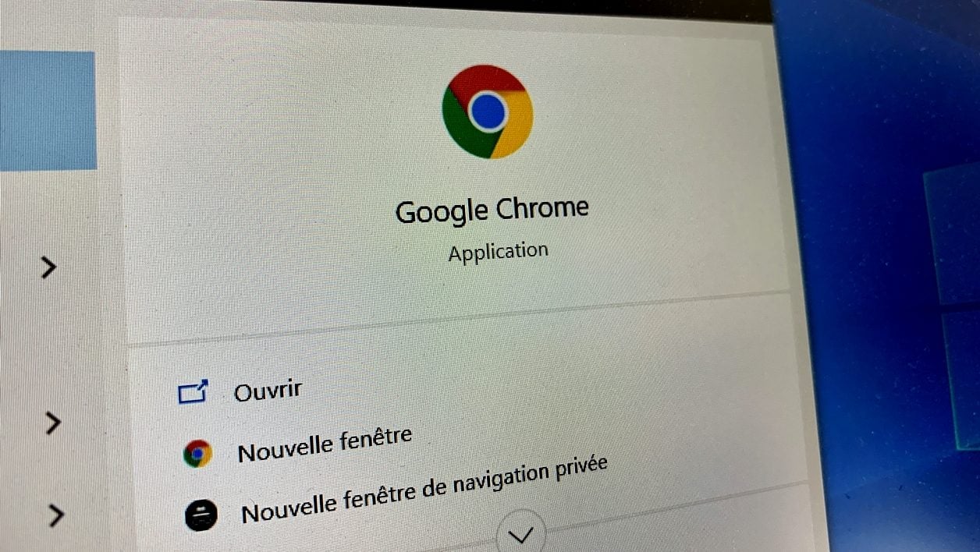Image resolution: width=980 pixels, height=552 pixels.
Task: Click the Ouvrir open-window icon
Action: point(193,391)
